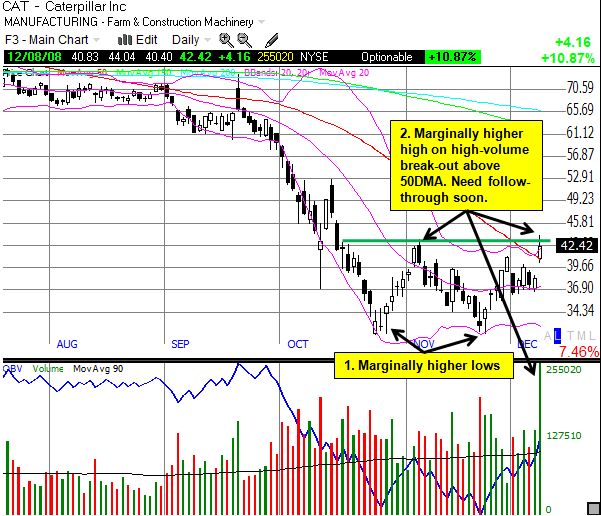601x516 pixels.
Task: Click the AUG month label
Action: click(67, 344)
